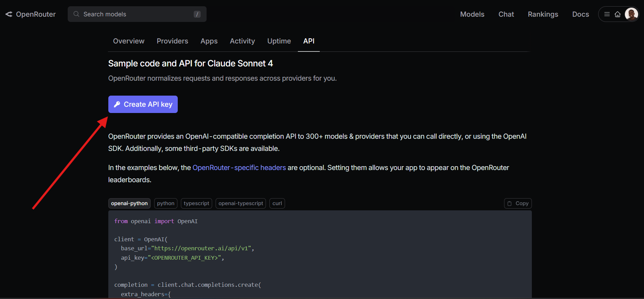Open the Docs link
The image size is (644, 299).
(580, 14)
